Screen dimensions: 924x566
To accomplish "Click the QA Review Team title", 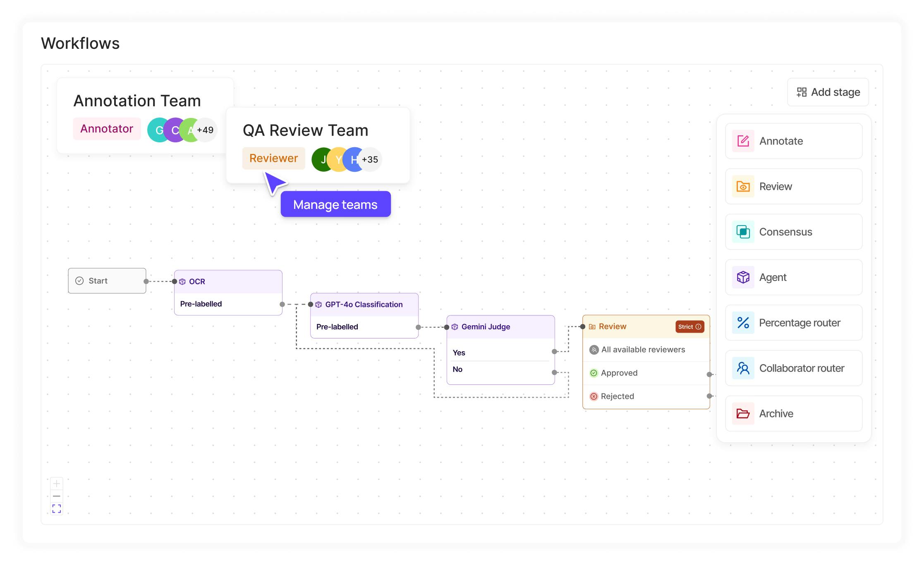I will [x=305, y=130].
